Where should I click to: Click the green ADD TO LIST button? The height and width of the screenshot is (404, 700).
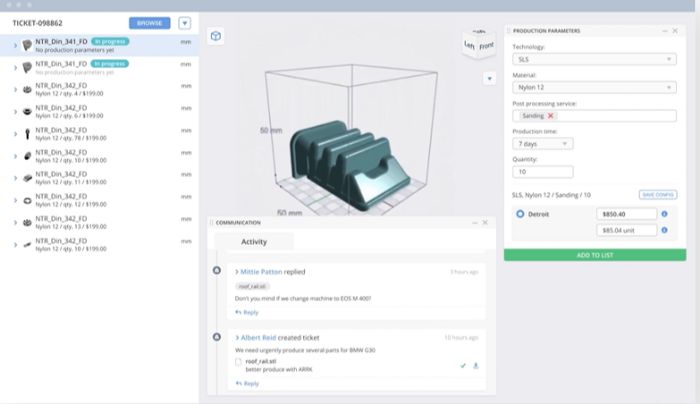click(595, 255)
